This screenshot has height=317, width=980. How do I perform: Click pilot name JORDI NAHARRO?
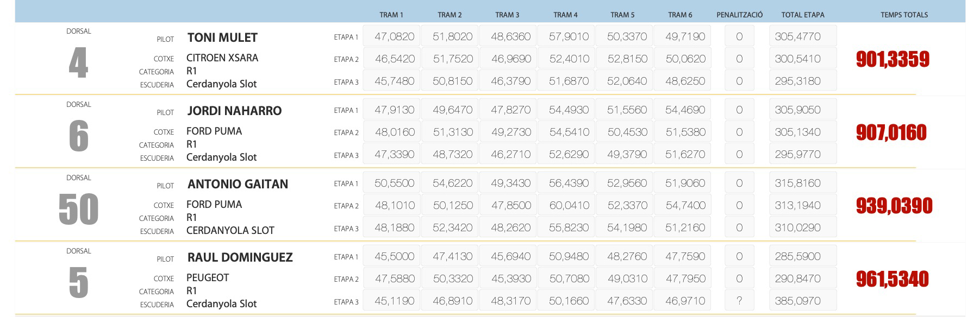(234, 111)
